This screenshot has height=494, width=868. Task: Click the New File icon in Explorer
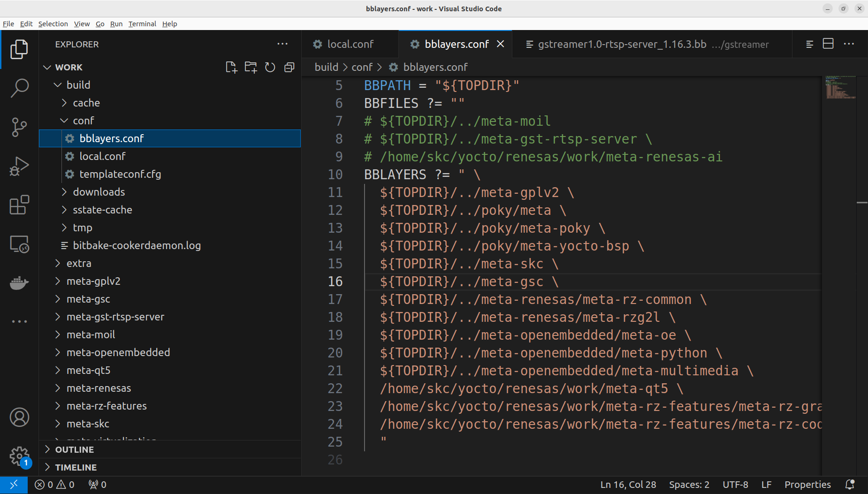click(231, 68)
